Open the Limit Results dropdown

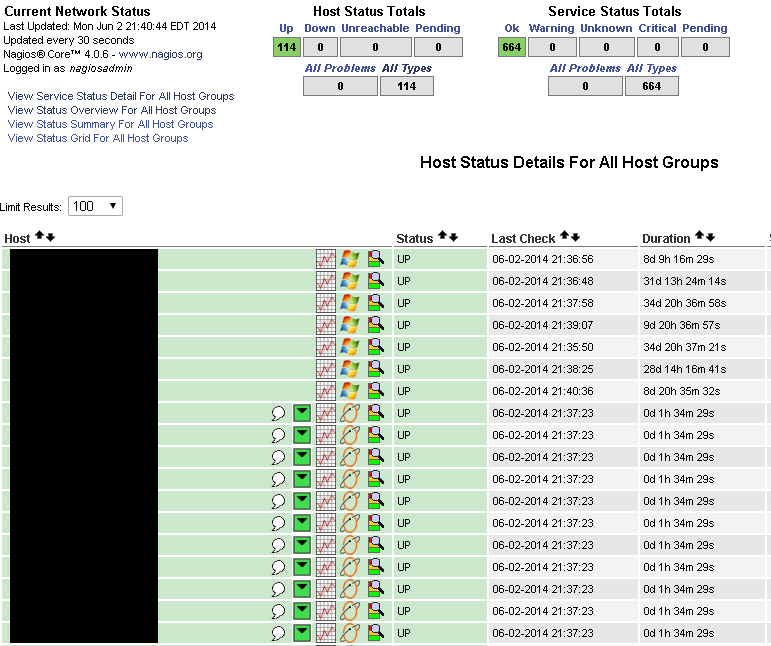(x=95, y=206)
